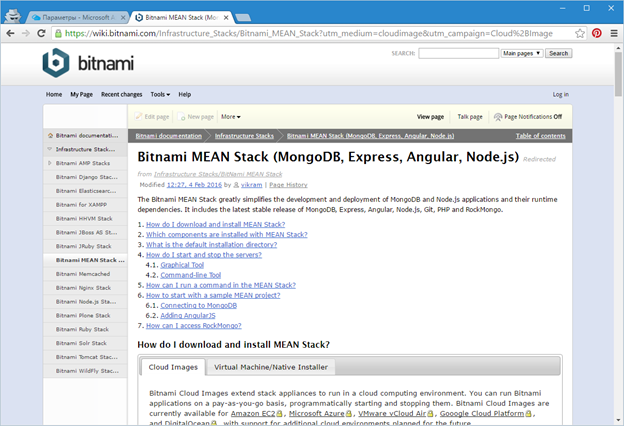624x426 pixels.
Task: Jump to Graphical Tool section link
Action: pos(182,265)
